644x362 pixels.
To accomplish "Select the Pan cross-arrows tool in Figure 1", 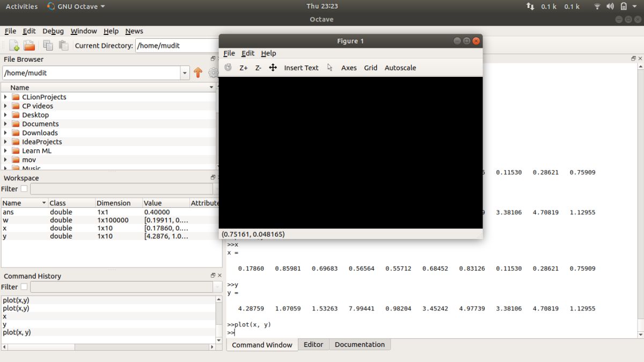I will pos(273,68).
